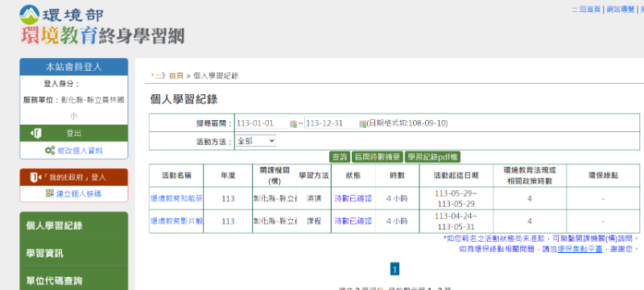The height and width of the screenshot is (290, 644).
Task: Open the 環境教育影片觀 activity link
Action: click(x=176, y=222)
